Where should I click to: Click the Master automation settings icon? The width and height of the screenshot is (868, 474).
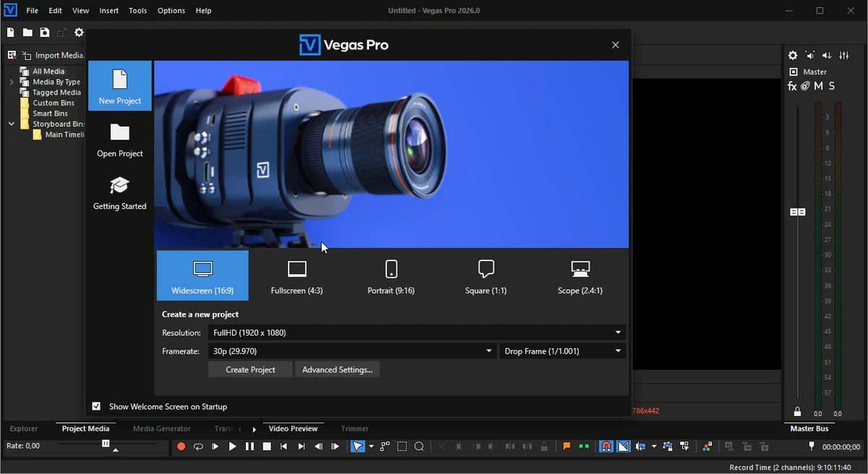coord(805,86)
